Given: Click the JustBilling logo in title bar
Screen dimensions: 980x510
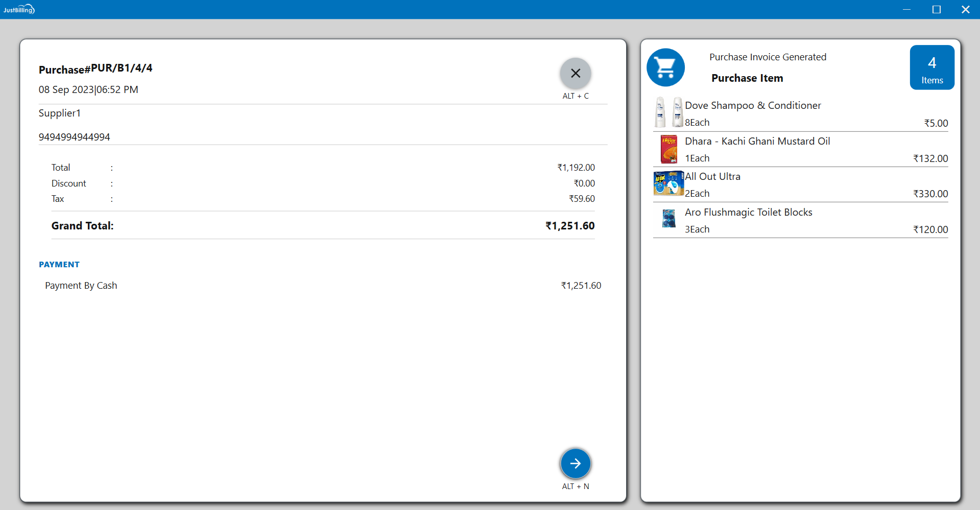Looking at the screenshot, I should [19, 9].
